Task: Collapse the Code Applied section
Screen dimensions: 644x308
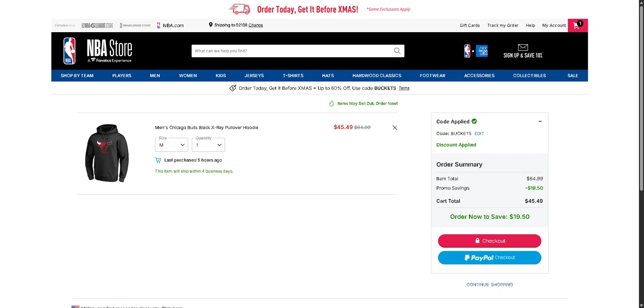Action: (x=540, y=121)
